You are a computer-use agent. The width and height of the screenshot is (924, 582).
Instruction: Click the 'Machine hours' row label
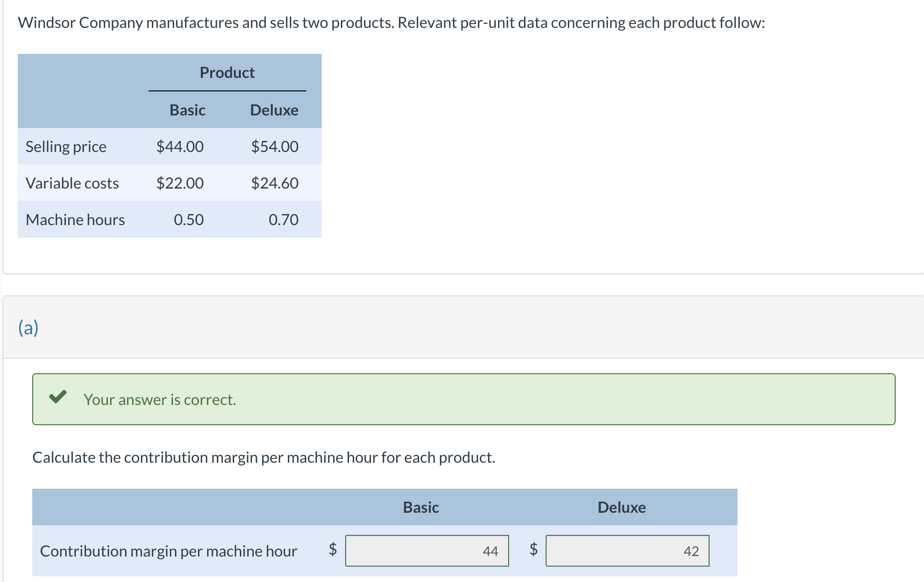click(x=75, y=219)
